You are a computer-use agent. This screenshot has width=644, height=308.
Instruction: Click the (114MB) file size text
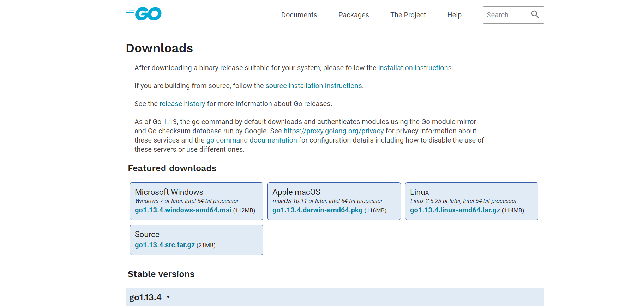click(x=513, y=210)
